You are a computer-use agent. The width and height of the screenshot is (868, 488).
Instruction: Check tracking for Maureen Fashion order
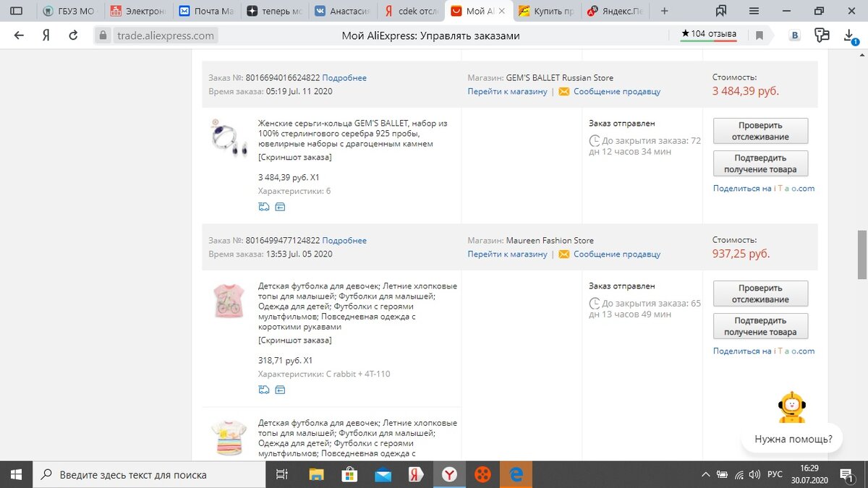(x=760, y=294)
